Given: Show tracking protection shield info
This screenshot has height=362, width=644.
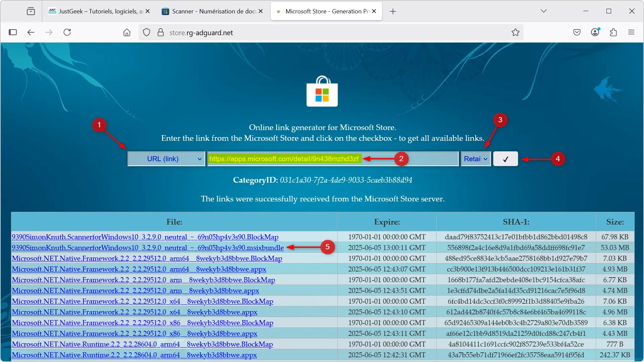Looking at the screenshot, I should (x=147, y=33).
